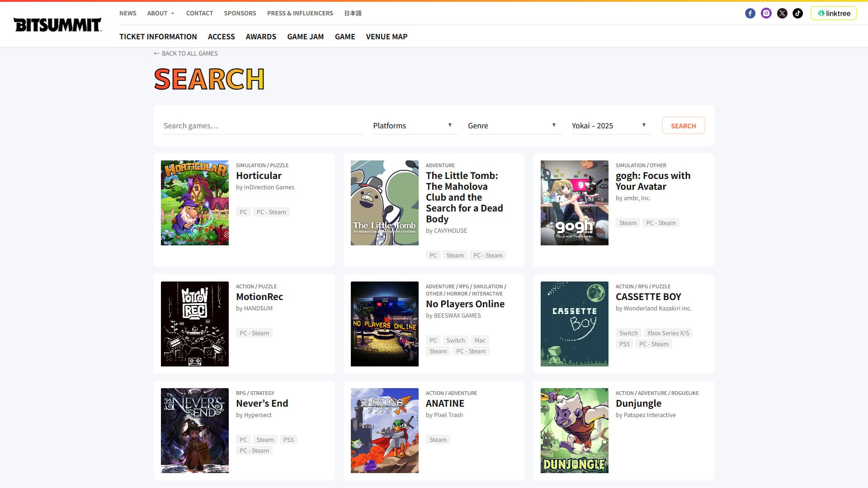
Task: Open the CASSETTE BOY cover thumbnail
Action: [574, 324]
